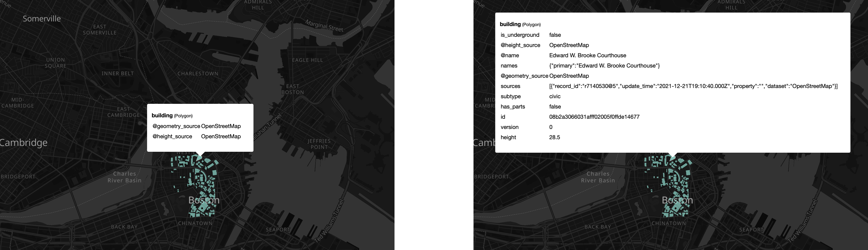
Task: Click the building (Polygon) title in the left popup
Action: [x=172, y=115]
